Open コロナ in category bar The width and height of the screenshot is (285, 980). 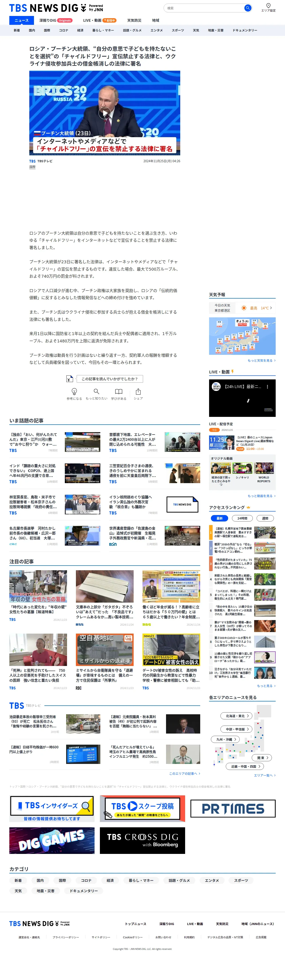[x=64, y=30]
